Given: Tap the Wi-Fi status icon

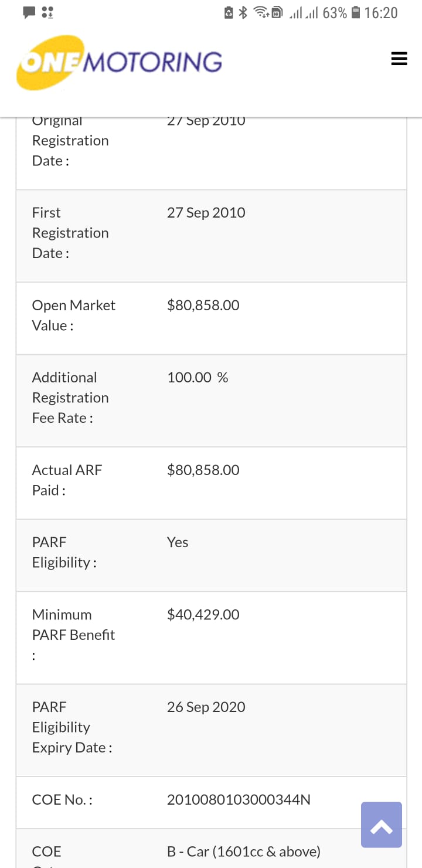Looking at the screenshot, I should pos(262,12).
